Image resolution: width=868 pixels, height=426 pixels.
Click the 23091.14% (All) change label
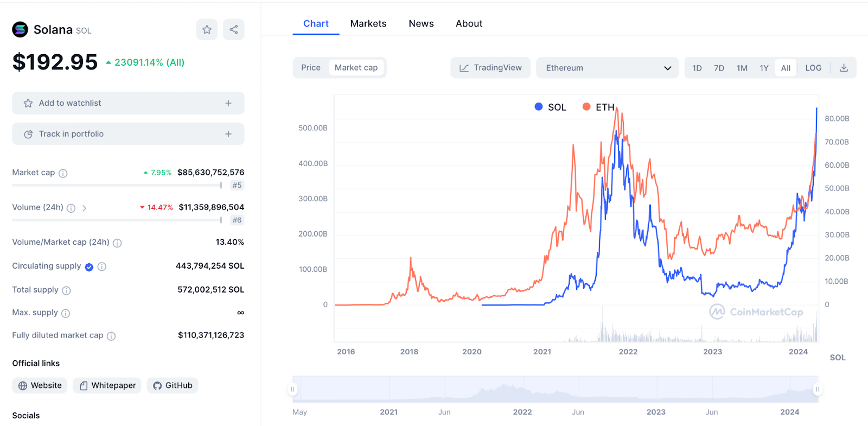coord(145,62)
